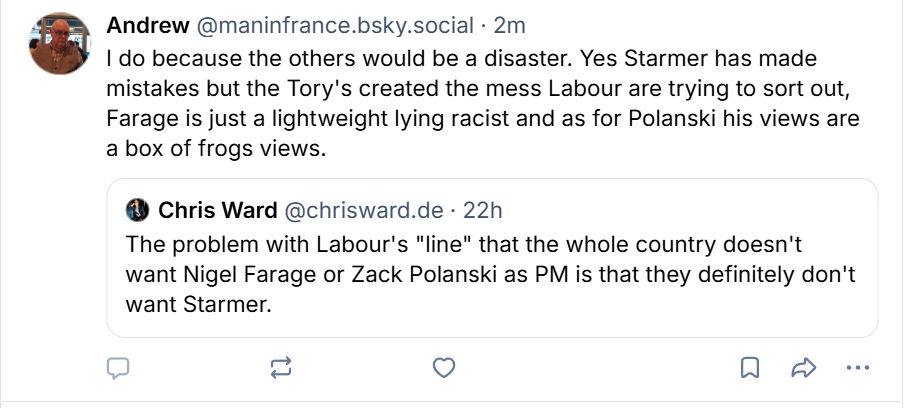Screen dimensions: 910x408
Task: Click the Chris Ward name in quote
Action: click(x=219, y=210)
